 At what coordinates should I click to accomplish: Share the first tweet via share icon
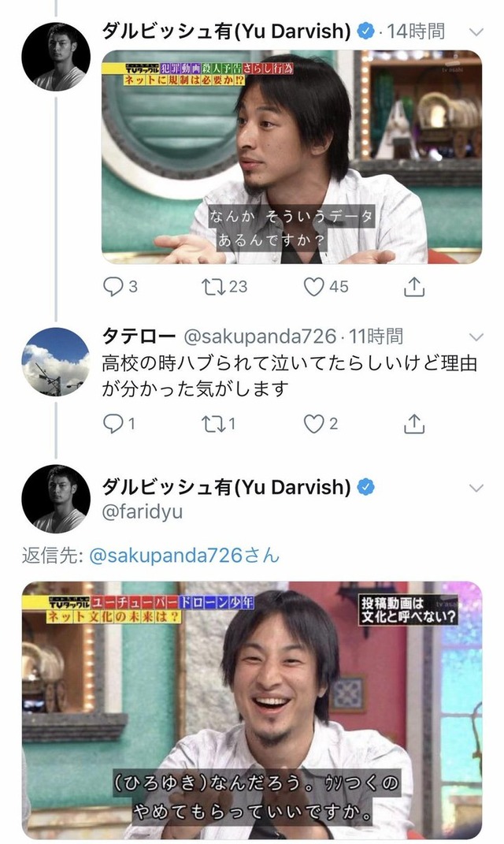coord(414,287)
